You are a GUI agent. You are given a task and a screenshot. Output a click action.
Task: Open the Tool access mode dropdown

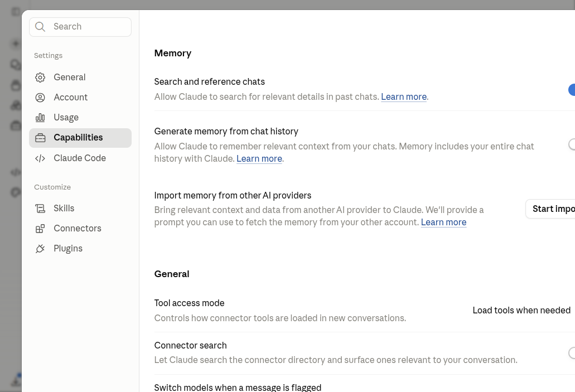click(522, 310)
